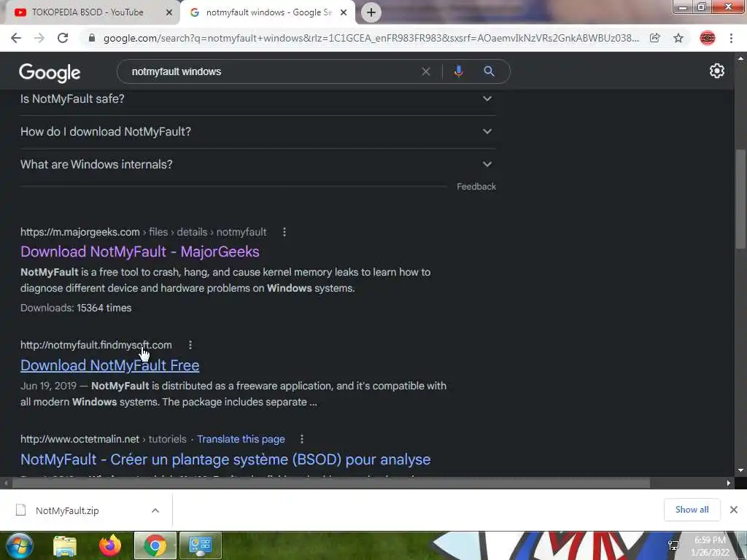
Task: Start voice search with the microphone
Action: (458, 71)
